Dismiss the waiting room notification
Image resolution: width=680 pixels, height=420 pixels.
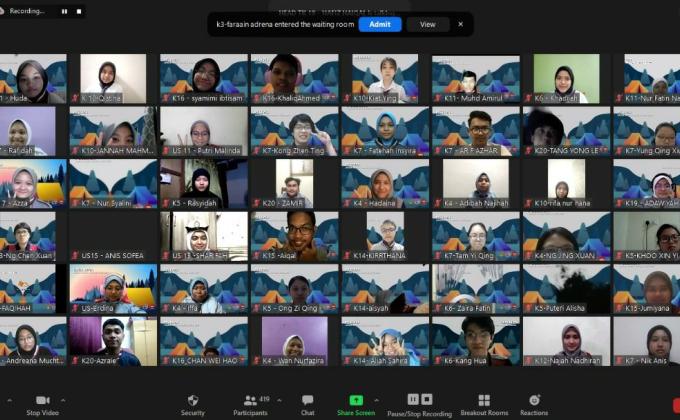pyautogui.click(x=460, y=24)
